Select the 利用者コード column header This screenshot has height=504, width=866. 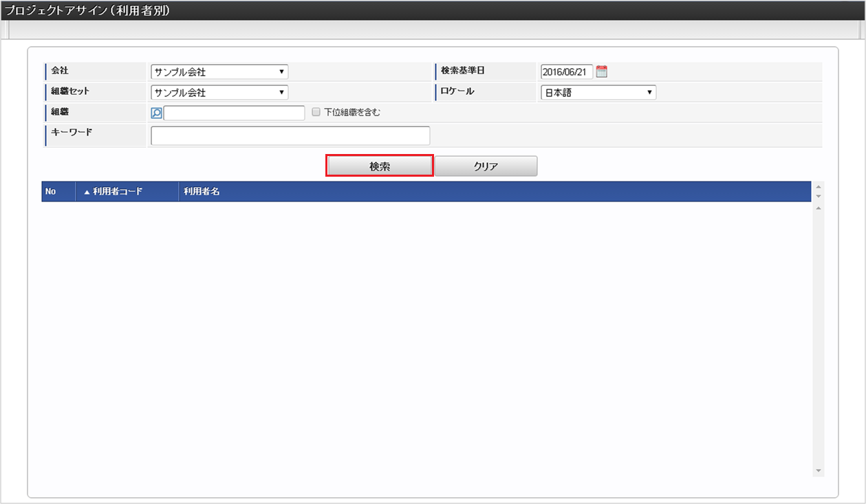point(124,192)
